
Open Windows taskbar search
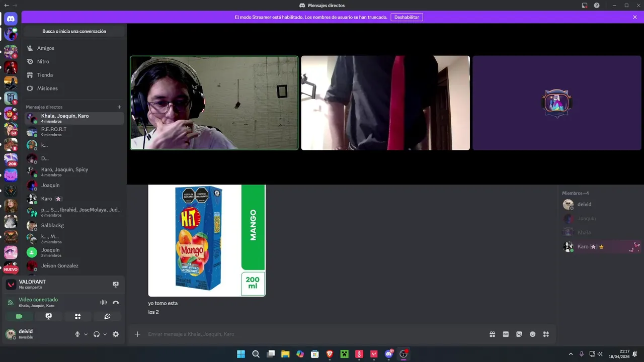click(x=256, y=354)
